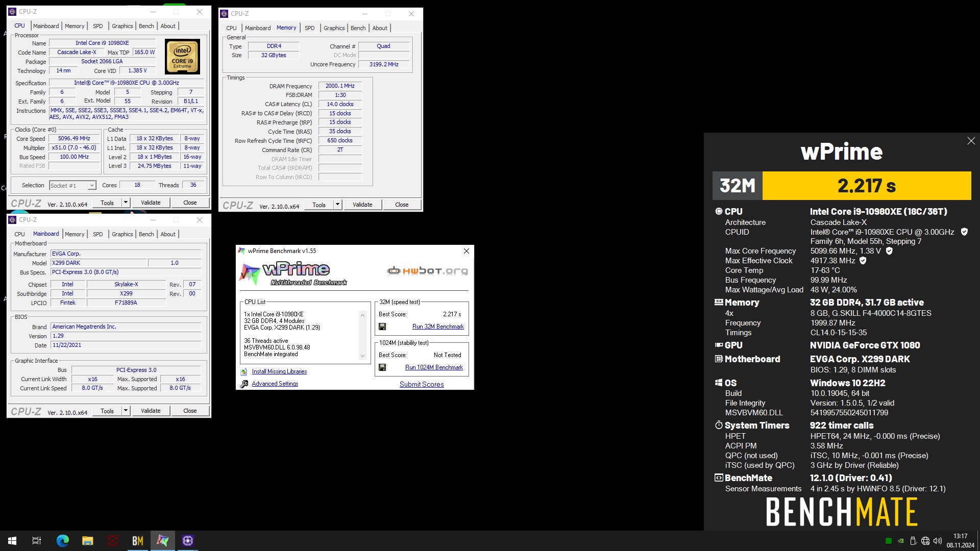Click Close button in Memory CPU-Z window
This screenshot has height=551, width=980.
pyautogui.click(x=402, y=205)
